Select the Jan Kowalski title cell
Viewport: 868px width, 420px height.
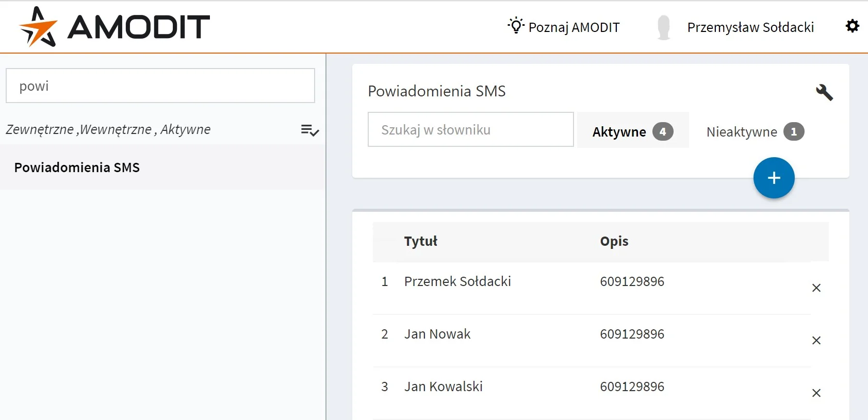click(x=444, y=387)
